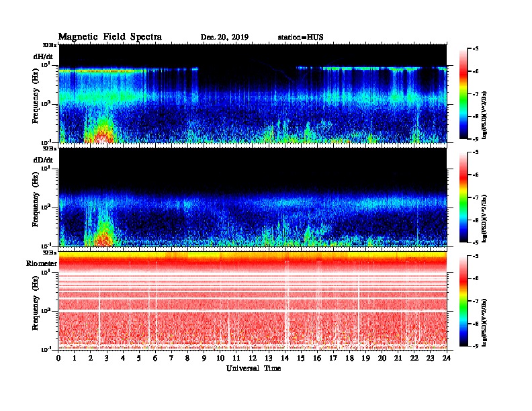Select hour tick "18" on time axis
Image resolution: width=532 pixels, height=411 pixels.
[x=349, y=358]
